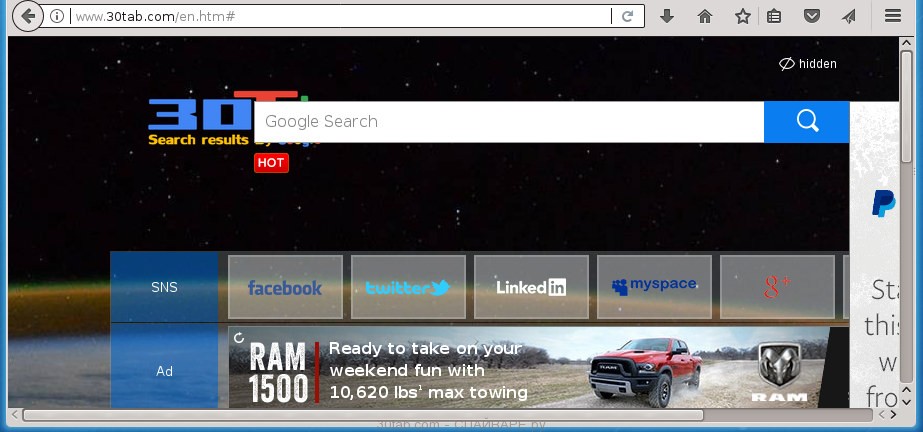
Task: Click the horizontal scrollbar right arrow
Action: click(x=893, y=415)
